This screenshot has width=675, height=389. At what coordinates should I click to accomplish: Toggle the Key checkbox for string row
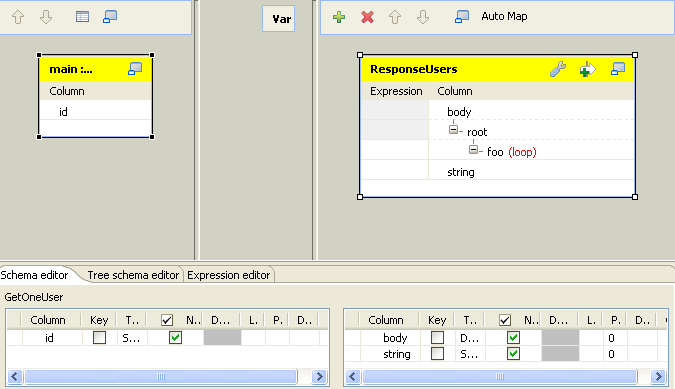tap(437, 354)
